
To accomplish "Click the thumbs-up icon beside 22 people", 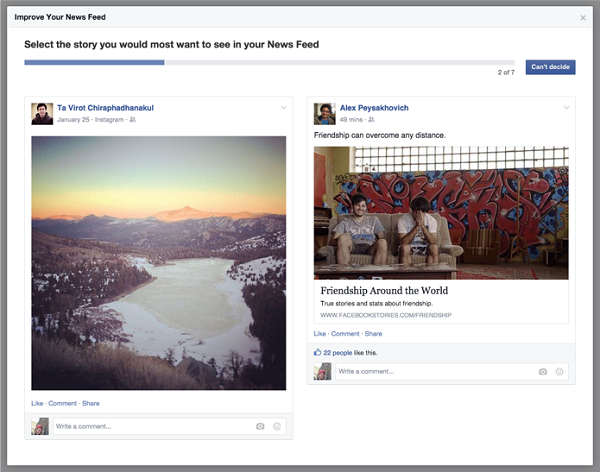I will tap(318, 352).
